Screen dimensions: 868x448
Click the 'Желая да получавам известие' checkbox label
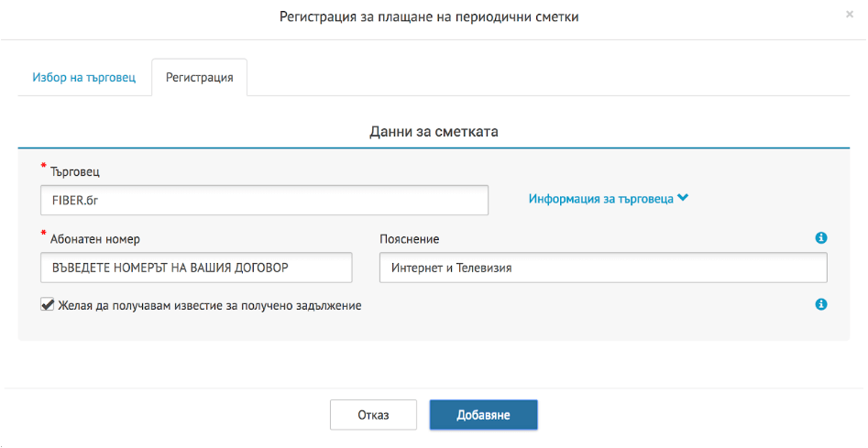209,305
